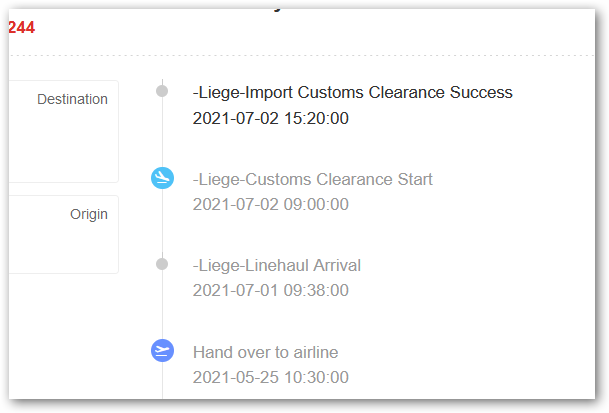609x413 pixels.
Task: Click the Origin label
Action: point(89,214)
